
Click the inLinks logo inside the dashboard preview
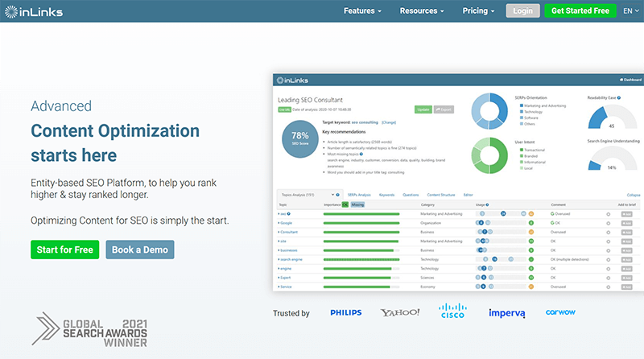tap(292, 80)
